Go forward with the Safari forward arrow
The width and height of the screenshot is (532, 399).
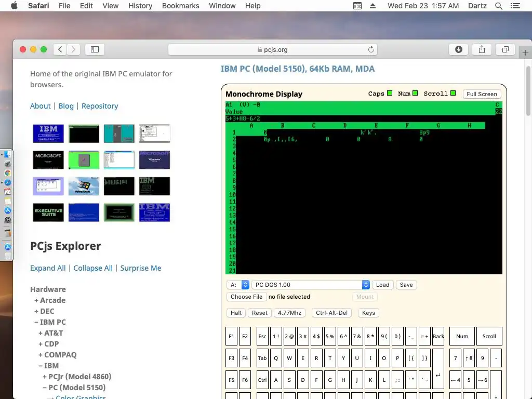coord(73,49)
